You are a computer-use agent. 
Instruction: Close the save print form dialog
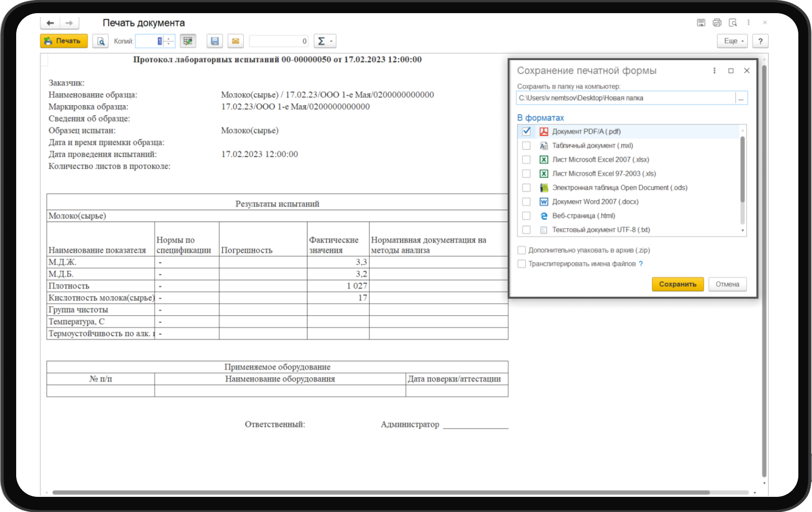coord(747,71)
